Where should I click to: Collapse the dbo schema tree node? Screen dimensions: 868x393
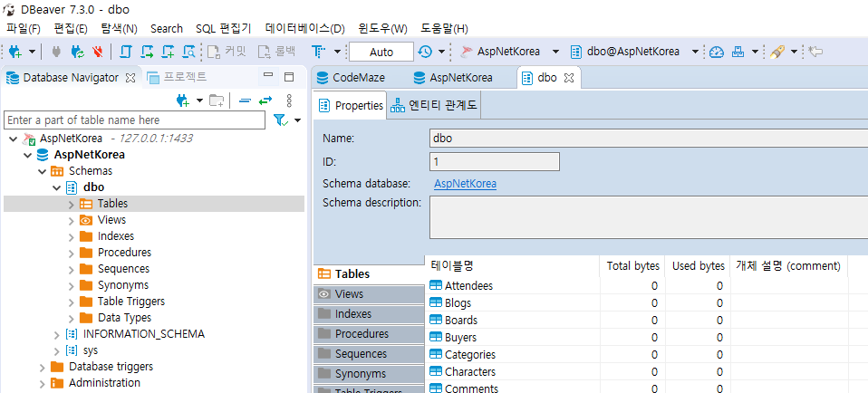[x=56, y=187]
